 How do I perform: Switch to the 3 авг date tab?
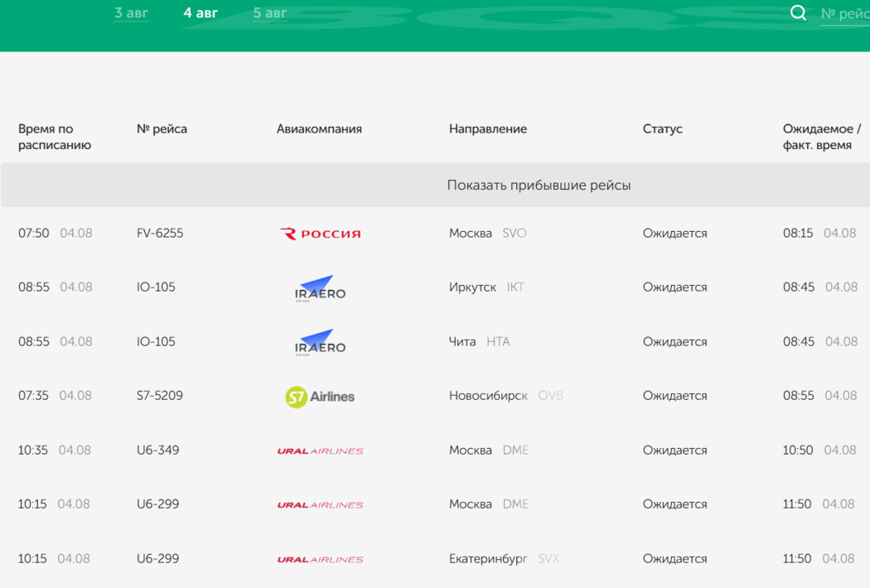click(x=132, y=12)
